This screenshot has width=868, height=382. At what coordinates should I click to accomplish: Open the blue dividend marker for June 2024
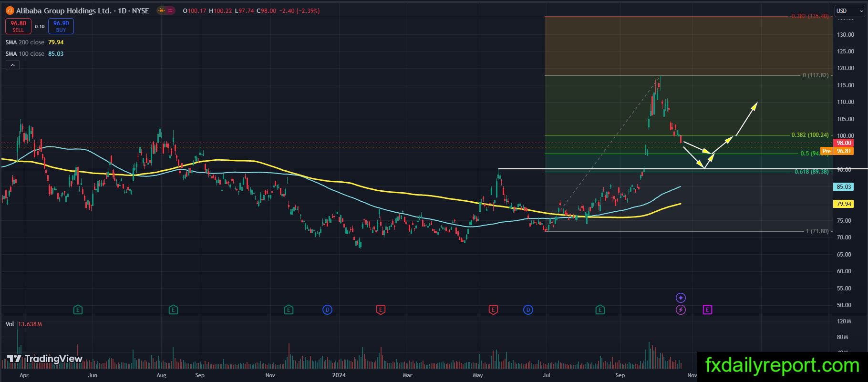[x=528, y=310]
